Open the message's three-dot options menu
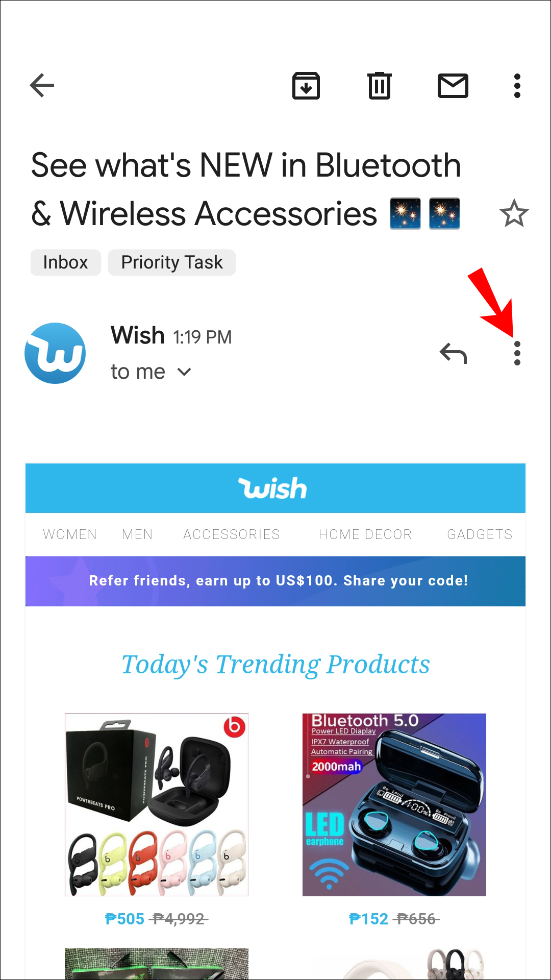This screenshot has width=551, height=980. tap(517, 353)
